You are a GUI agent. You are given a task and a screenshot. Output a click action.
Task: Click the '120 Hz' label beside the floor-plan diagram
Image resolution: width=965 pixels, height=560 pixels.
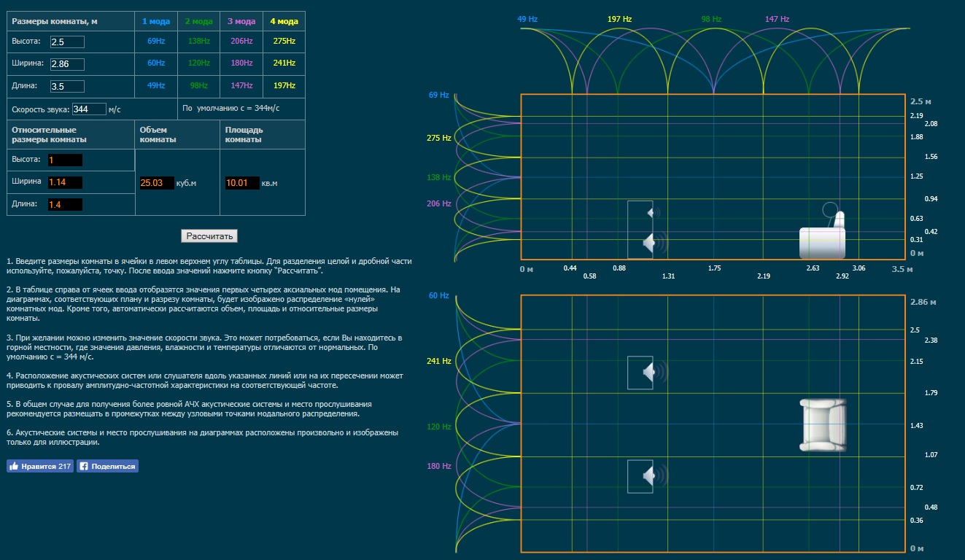pos(439,427)
